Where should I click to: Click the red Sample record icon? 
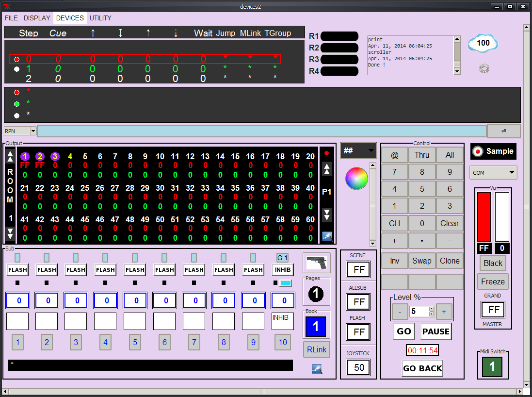click(x=478, y=151)
